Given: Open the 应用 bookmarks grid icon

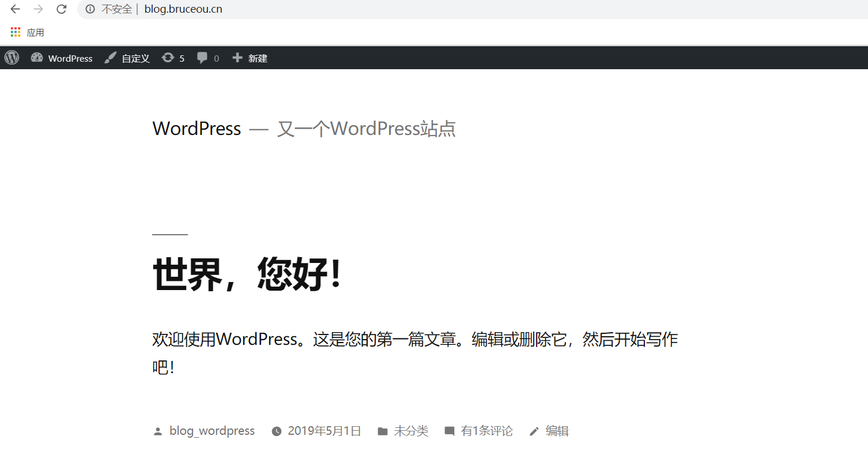Looking at the screenshot, I should pos(15,32).
